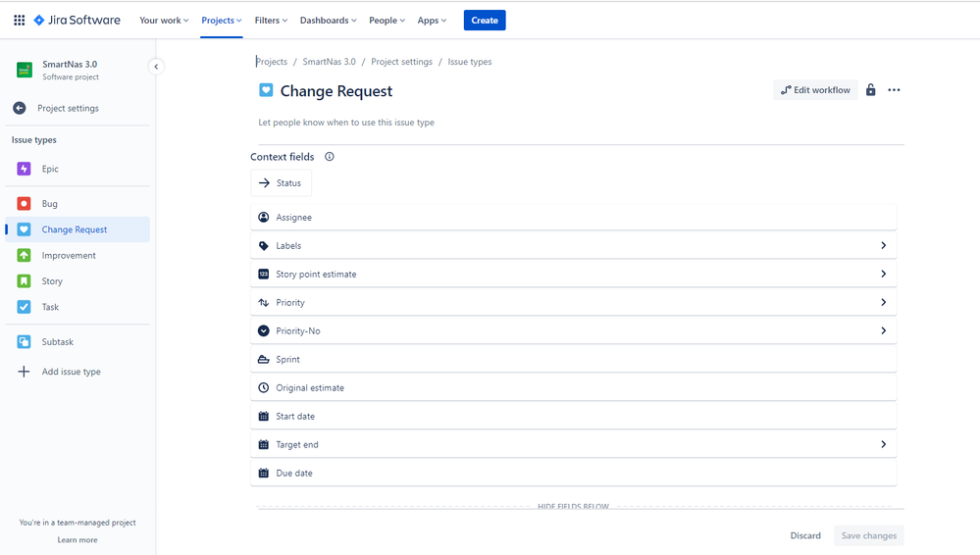980x555 pixels.
Task: Click the Save changes button
Action: tap(869, 535)
